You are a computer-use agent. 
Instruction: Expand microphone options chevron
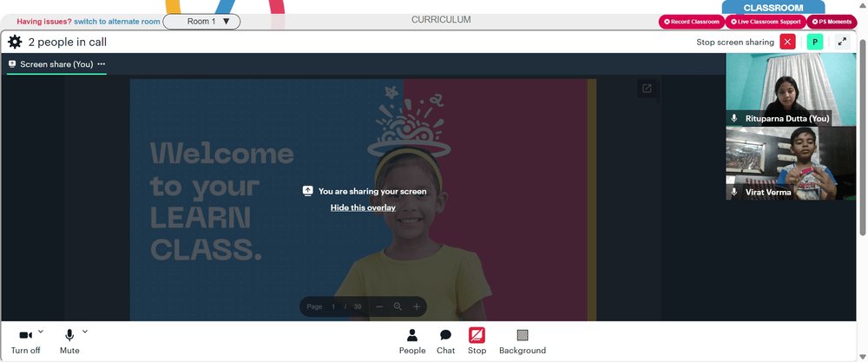coord(85,332)
